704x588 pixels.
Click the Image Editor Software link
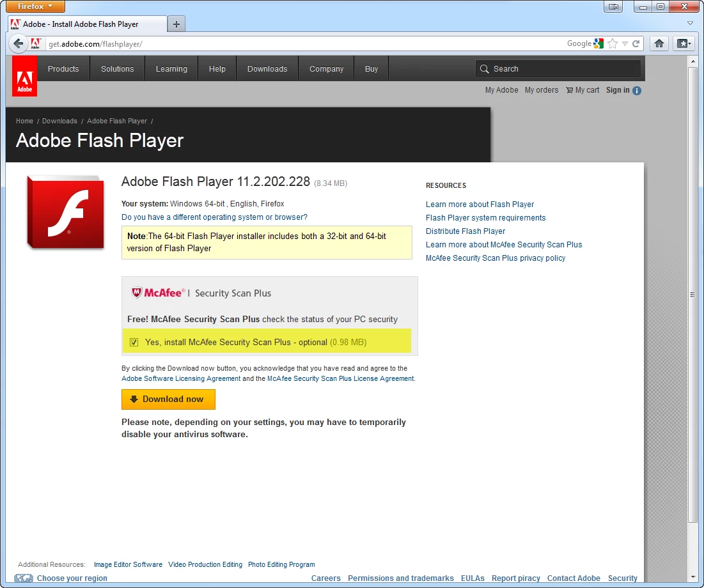click(128, 564)
